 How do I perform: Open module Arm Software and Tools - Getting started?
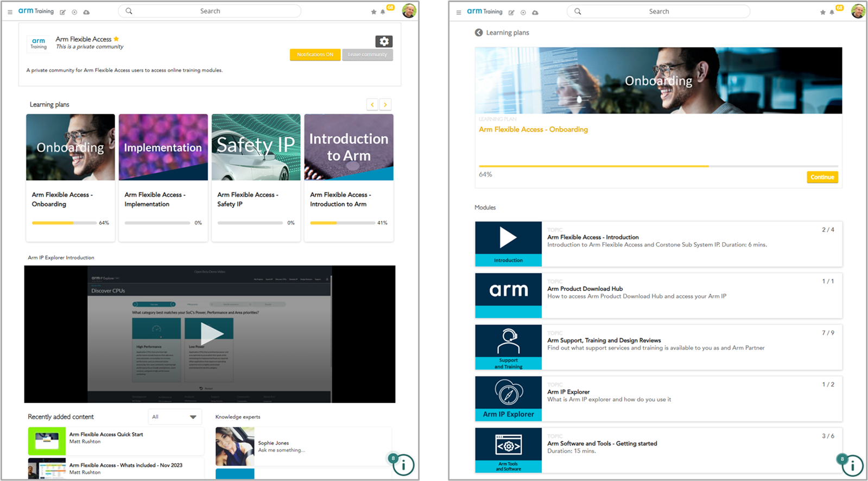coord(602,444)
